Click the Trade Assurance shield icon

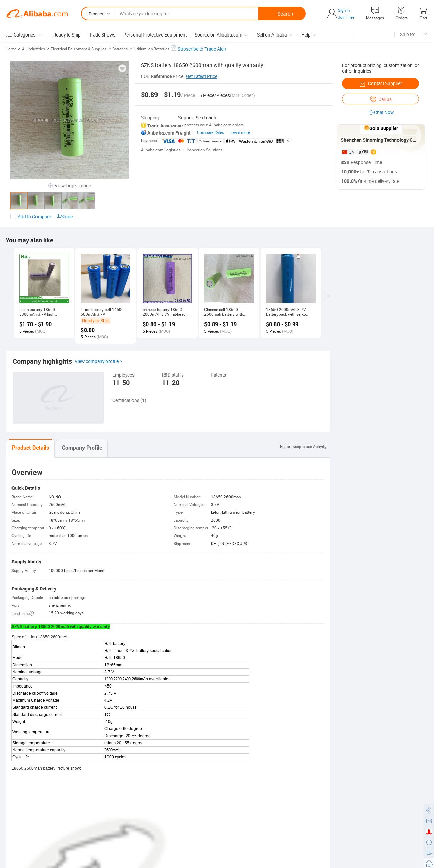tap(144, 125)
